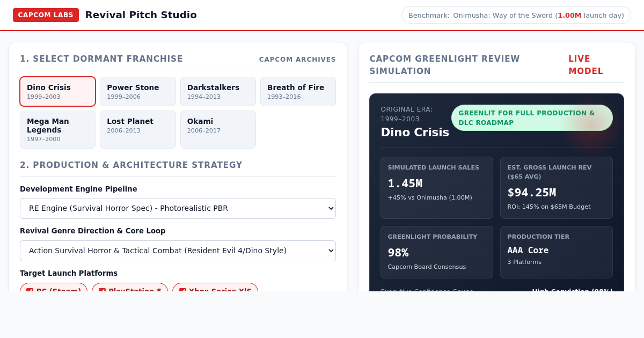Screen dimensions: 644x338
Task: Click the AAA Core production tier value
Action: coord(528,250)
